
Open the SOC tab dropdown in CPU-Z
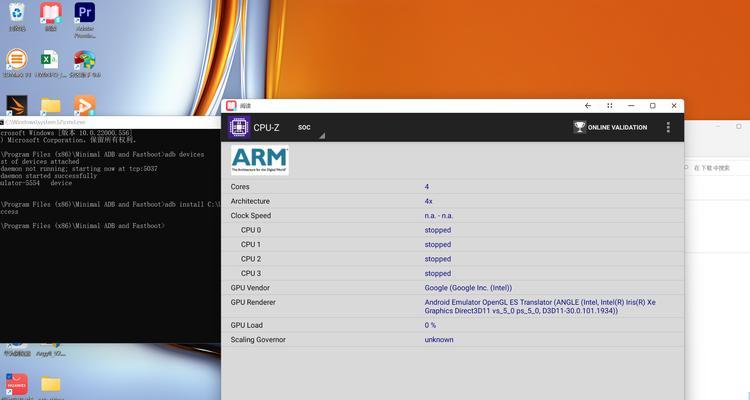tap(311, 128)
